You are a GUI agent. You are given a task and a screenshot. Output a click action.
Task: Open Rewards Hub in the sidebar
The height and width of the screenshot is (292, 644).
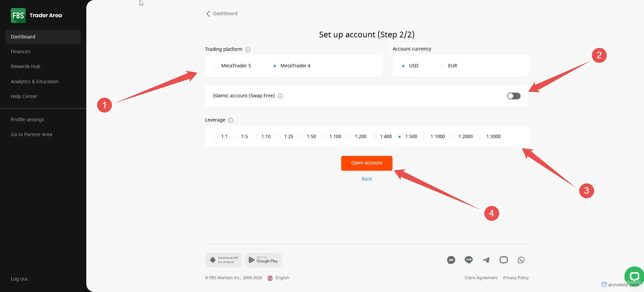coord(26,66)
